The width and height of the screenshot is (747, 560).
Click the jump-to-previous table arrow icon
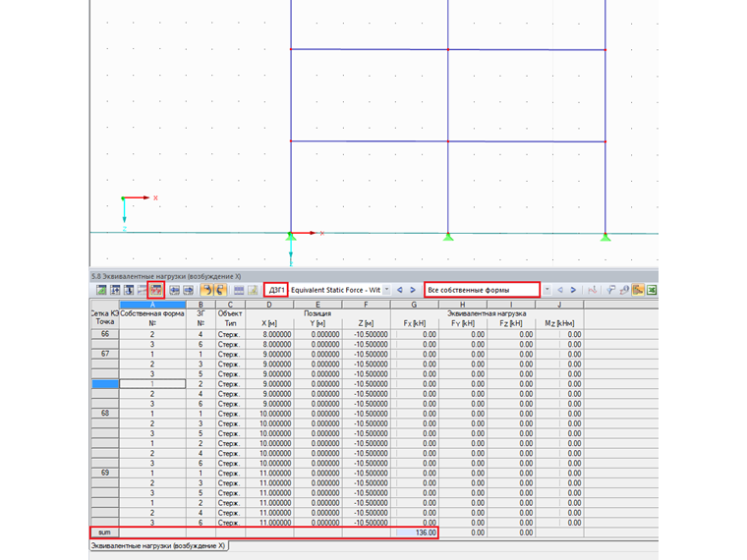175,290
